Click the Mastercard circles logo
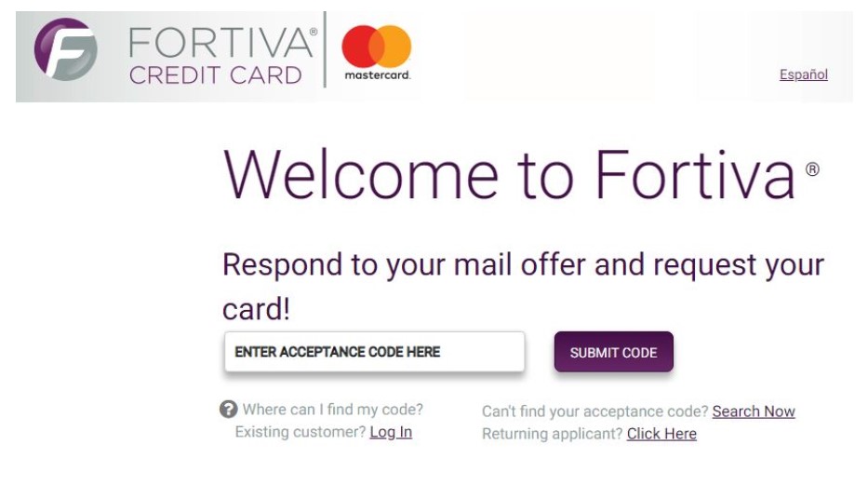Screen dimensions: 868x485 pyautogui.click(x=377, y=46)
